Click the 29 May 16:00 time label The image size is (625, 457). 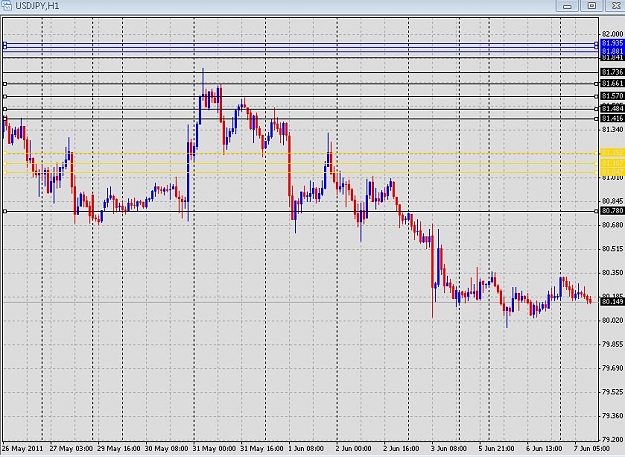click(x=118, y=449)
